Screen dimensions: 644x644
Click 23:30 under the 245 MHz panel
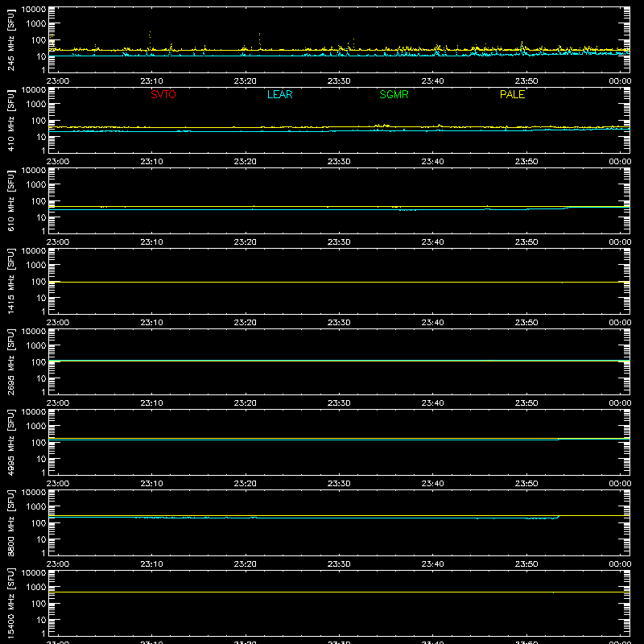[339, 81]
